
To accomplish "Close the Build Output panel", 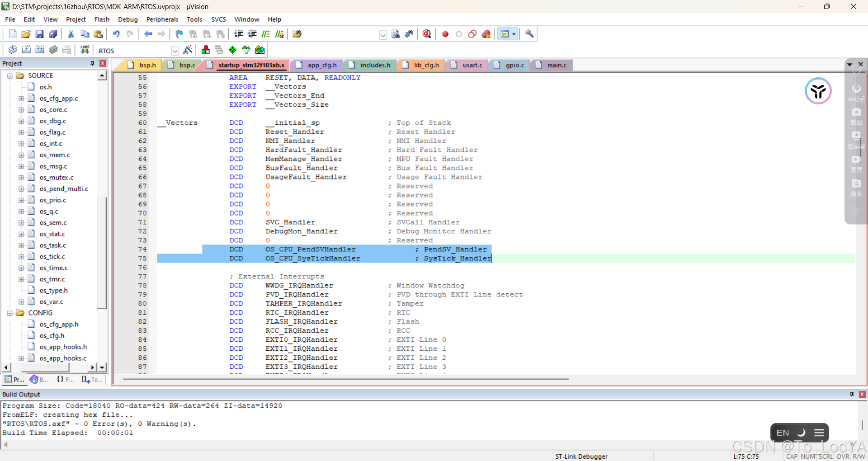I will tap(862, 394).
